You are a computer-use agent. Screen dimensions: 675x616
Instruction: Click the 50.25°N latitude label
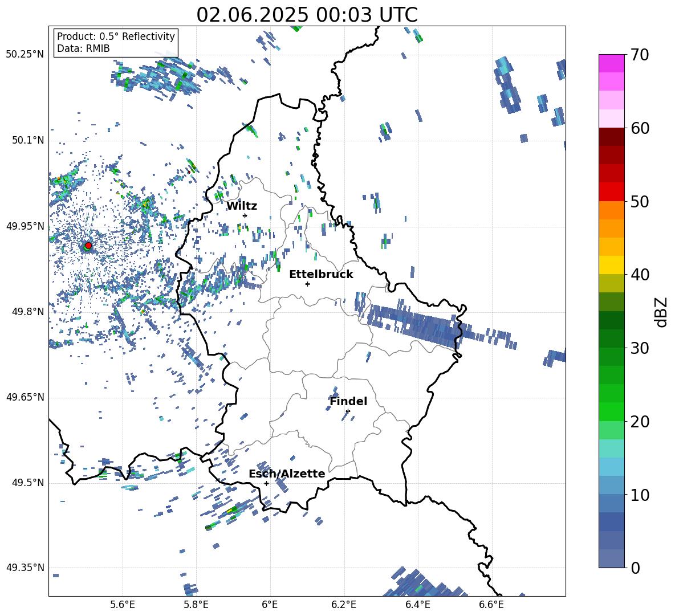(x=25, y=55)
